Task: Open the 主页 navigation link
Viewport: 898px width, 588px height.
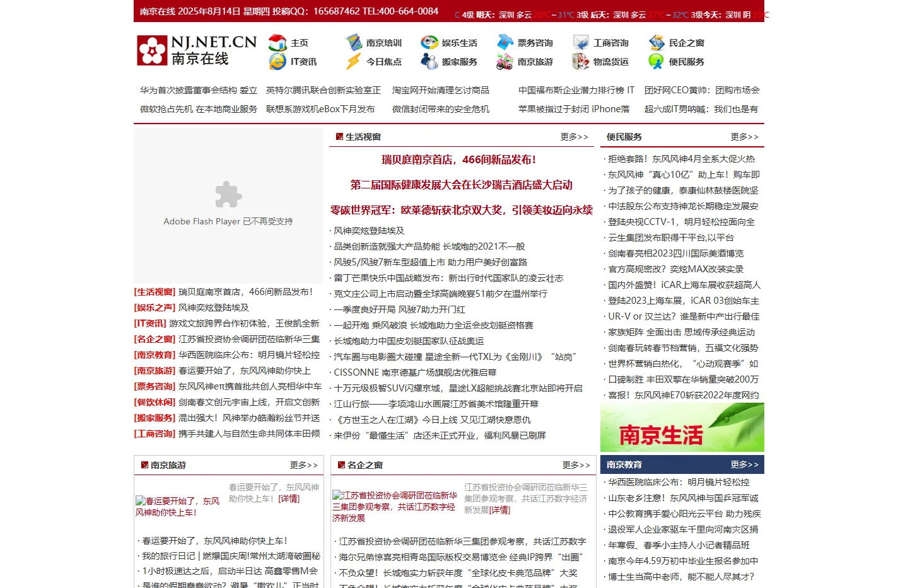Action: click(300, 43)
